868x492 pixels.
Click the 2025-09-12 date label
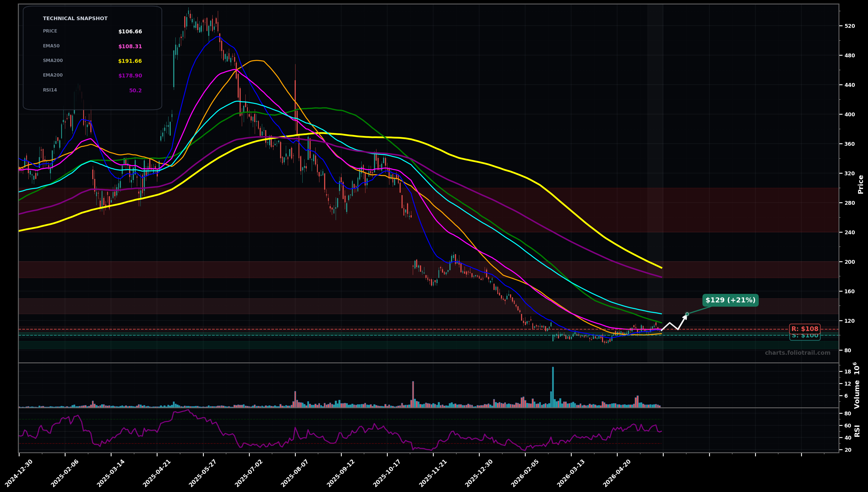pos(341,473)
